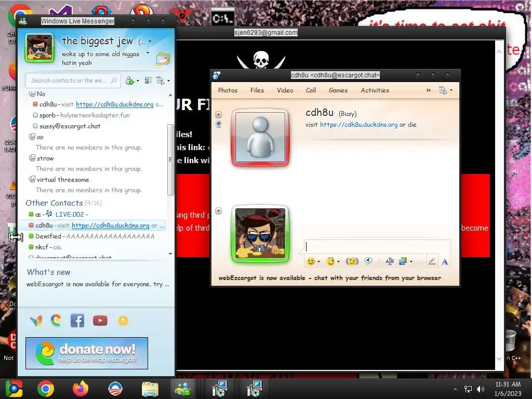
Task: Open the add contact icon in Messenger
Action: coord(129,81)
